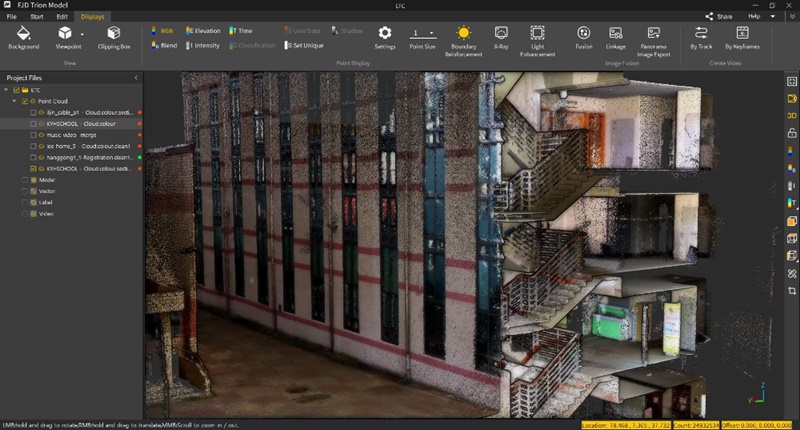Click the orange status dot beside lee home_5
The image size is (800, 430).
pos(139,146)
